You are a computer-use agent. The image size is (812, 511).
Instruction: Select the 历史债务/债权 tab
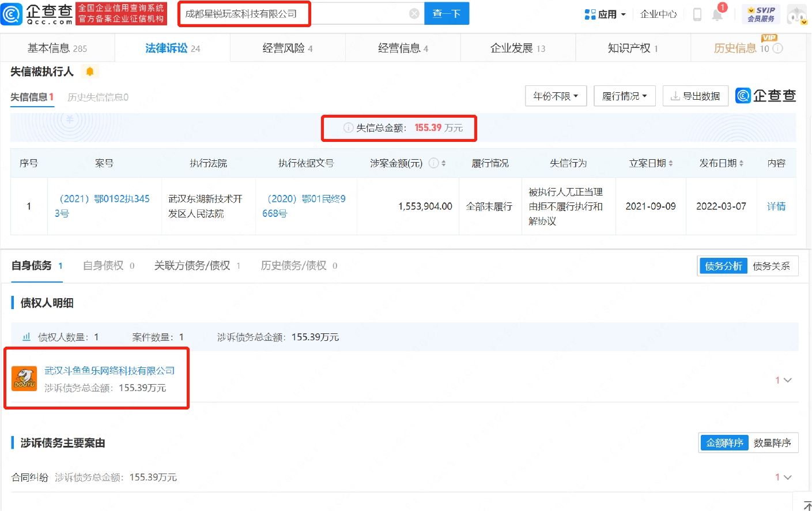coord(299,265)
